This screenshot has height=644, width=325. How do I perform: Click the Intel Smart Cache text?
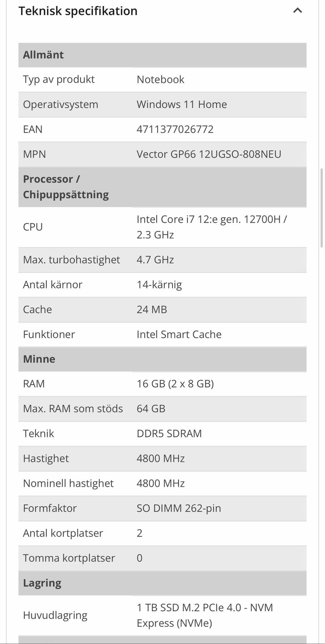click(179, 335)
